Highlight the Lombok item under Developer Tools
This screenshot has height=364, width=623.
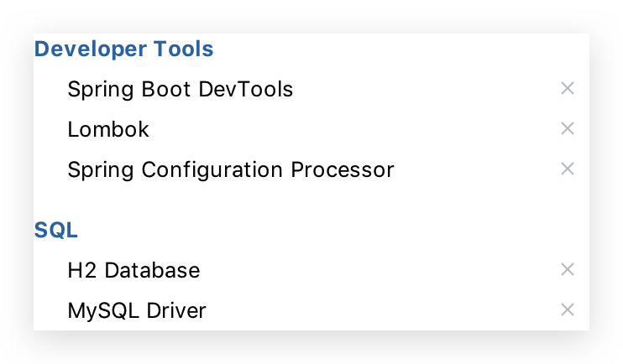tap(108, 129)
